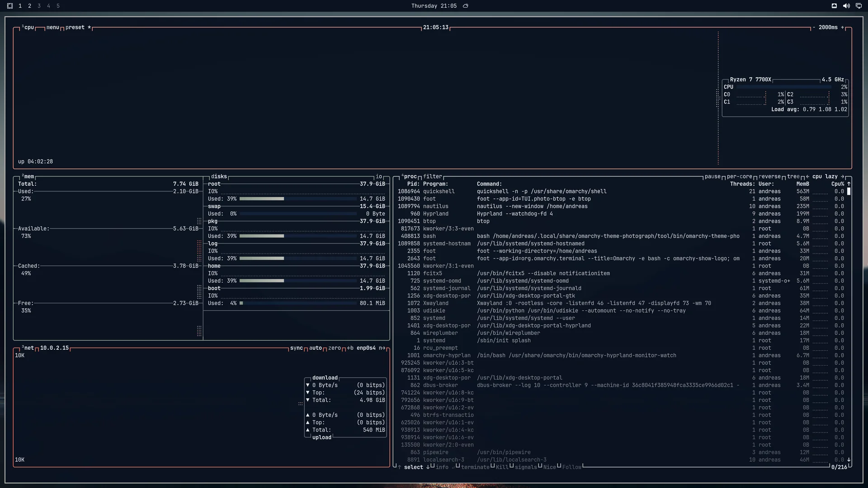Increase update interval with the plus sign
The height and width of the screenshot is (488, 868).
pos(843,28)
